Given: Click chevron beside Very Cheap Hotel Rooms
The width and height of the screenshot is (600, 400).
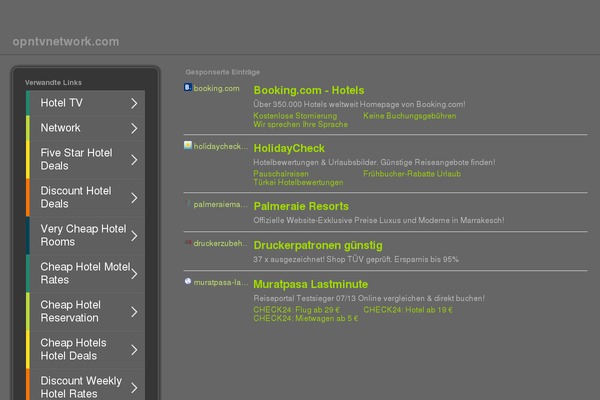Looking at the screenshot, I should click(134, 236).
